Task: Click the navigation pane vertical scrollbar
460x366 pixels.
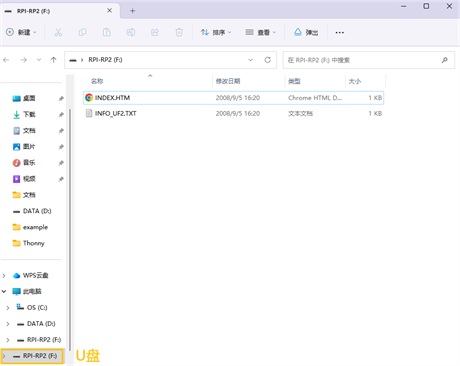Action: (70, 230)
